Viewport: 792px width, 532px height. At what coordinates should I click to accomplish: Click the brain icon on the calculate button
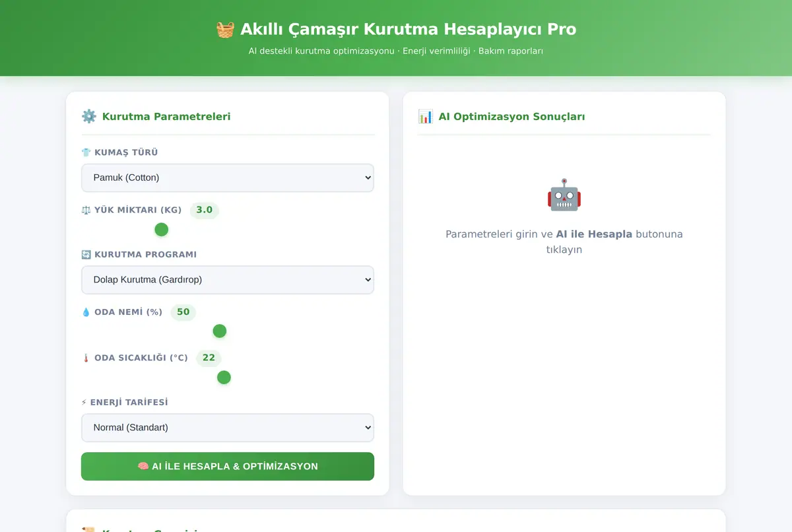(x=143, y=467)
